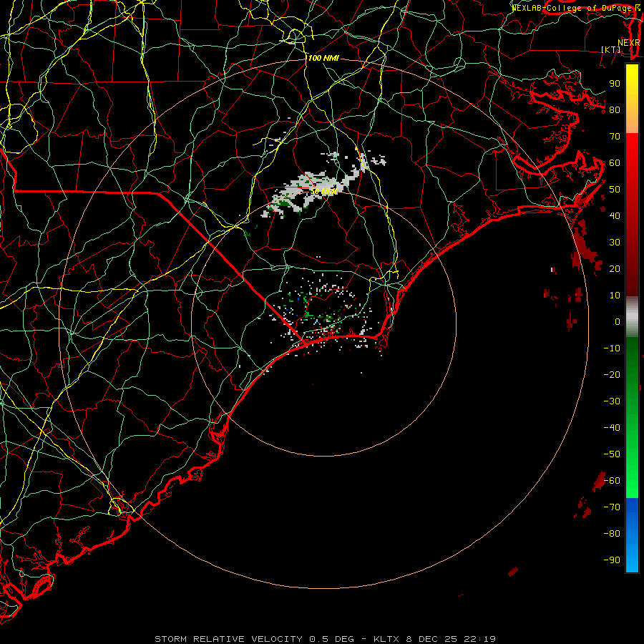Click the -40 value on the velocity scale

(612, 428)
